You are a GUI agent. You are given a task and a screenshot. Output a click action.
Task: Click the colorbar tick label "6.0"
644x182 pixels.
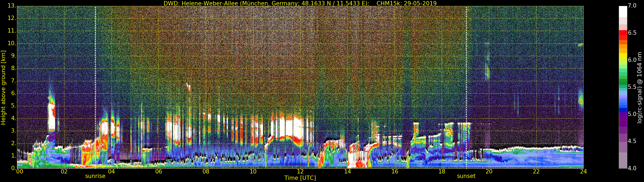[x=632, y=60]
